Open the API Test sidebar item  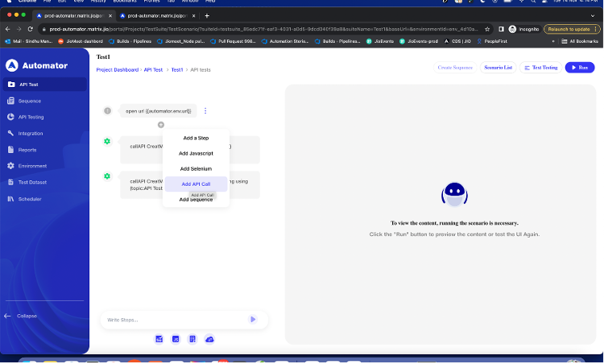(x=44, y=85)
